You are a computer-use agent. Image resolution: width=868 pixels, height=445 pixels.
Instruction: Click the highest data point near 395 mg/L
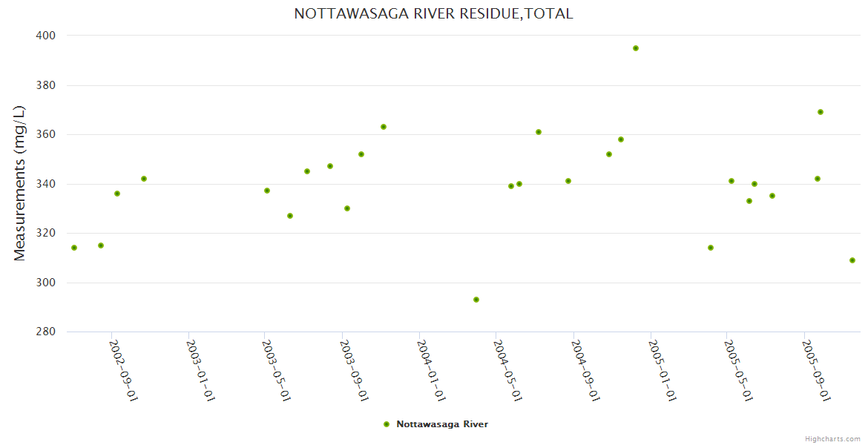636,48
